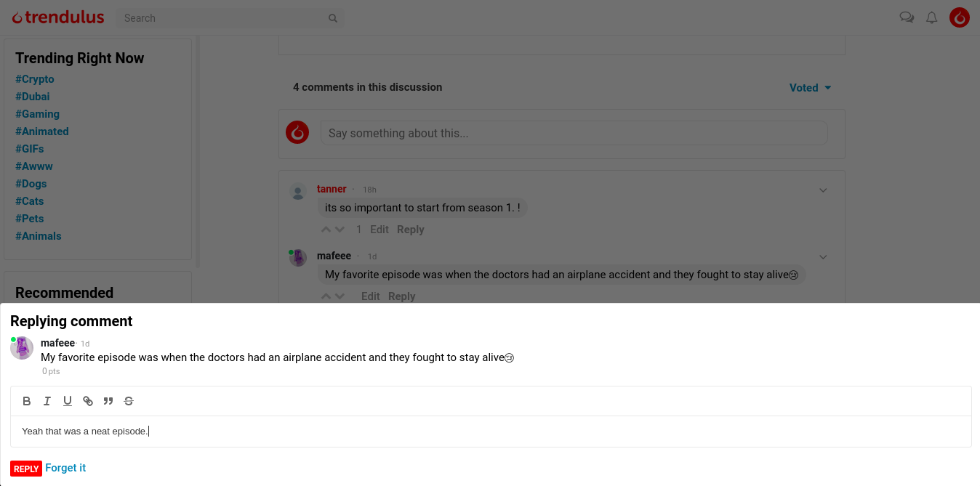Open the #Animated trending tag

point(42,131)
